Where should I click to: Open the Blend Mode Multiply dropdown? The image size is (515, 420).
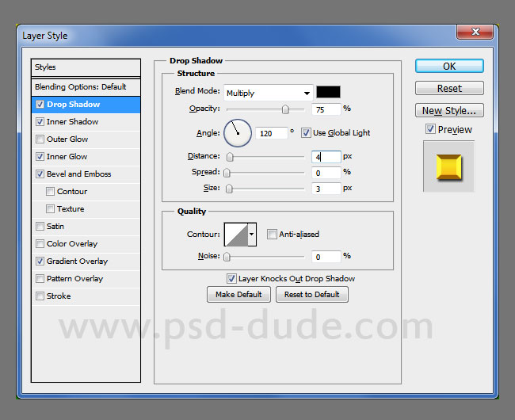pyautogui.click(x=269, y=93)
